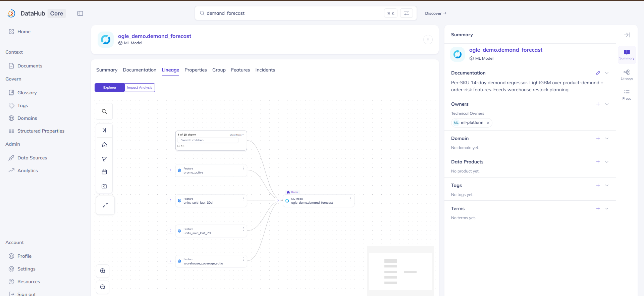Viewport: 644px width, 296px height.
Task: Open the Documentation tab
Action: pos(140,70)
